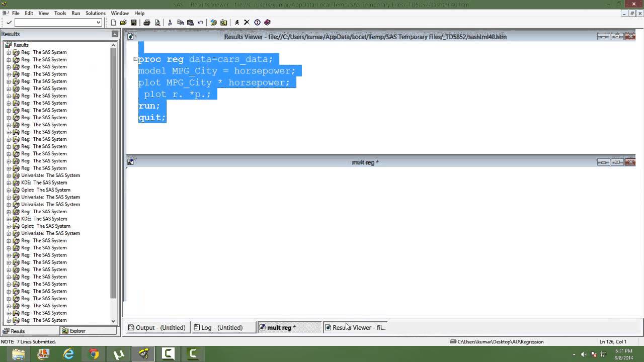The image size is (644, 362).
Task: Click the Results tree scroll down arrow
Action: point(113,321)
